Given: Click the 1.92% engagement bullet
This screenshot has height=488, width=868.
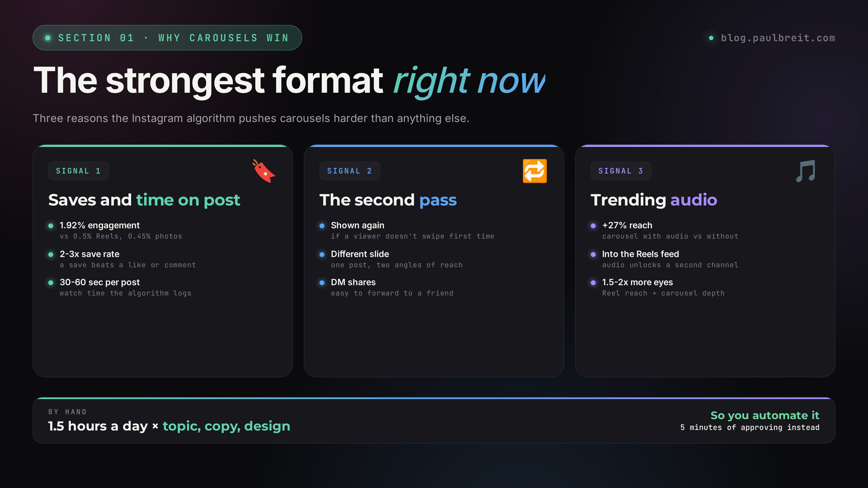Looking at the screenshot, I should click(99, 225).
